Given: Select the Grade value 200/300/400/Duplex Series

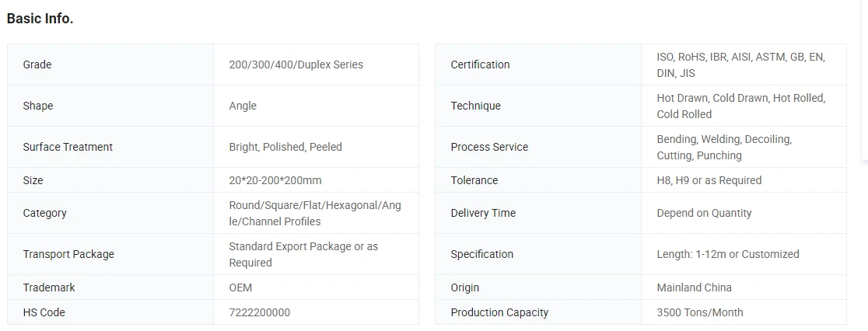Looking at the screenshot, I should point(296,64).
